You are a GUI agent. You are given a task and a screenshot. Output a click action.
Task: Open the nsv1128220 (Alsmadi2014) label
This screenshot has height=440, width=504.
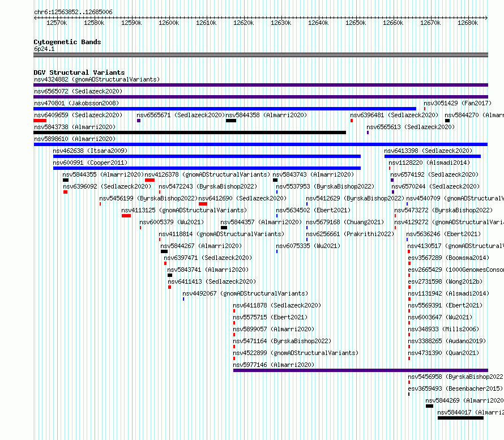click(429, 163)
